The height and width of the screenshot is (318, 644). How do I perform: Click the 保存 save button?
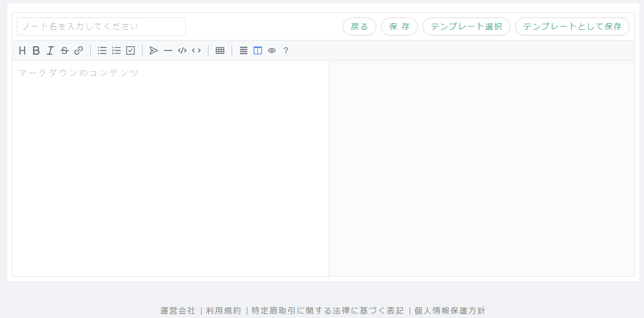pos(399,26)
